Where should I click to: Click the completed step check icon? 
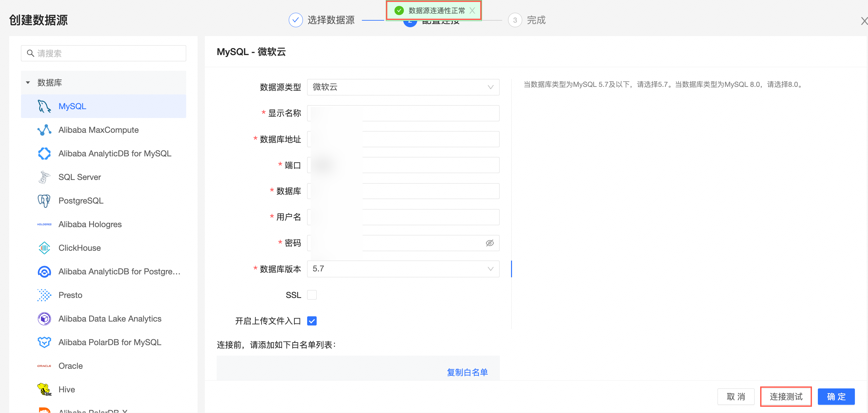[296, 20]
